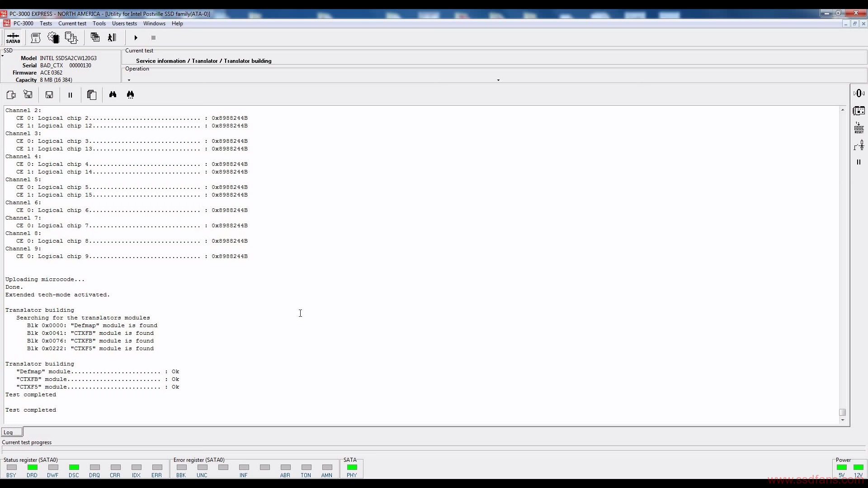Click the firmware value ACE 0362
Image resolution: width=868 pixels, height=488 pixels.
click(51, 73)
